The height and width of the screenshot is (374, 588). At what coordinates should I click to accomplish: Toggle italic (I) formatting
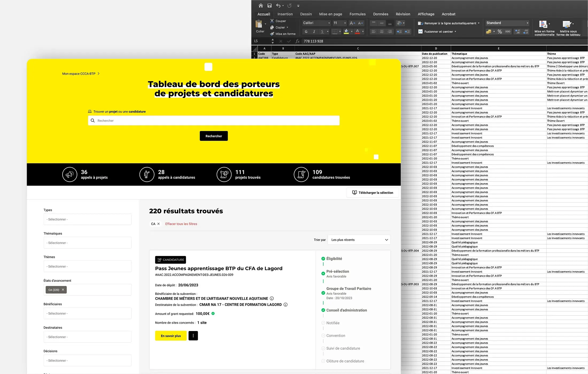coord(314,32)
